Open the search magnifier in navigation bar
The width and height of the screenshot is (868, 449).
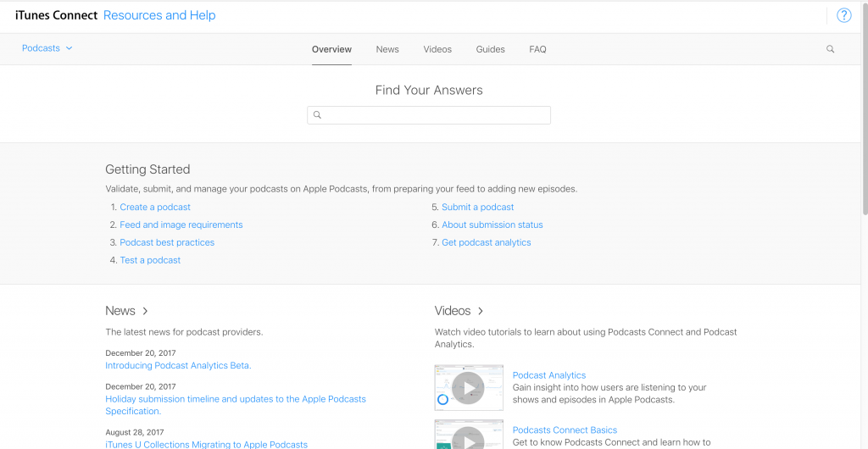tap(831, 49)
